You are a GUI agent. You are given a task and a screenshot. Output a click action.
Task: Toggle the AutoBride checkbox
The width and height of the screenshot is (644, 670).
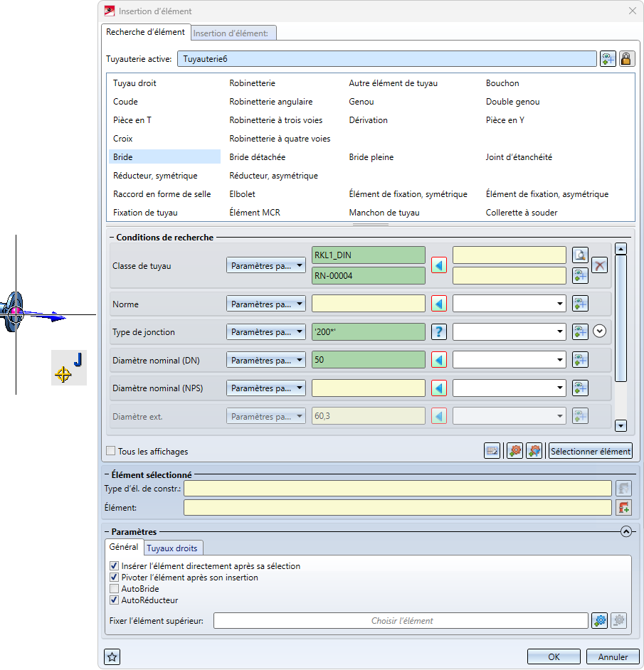(115, 589)
